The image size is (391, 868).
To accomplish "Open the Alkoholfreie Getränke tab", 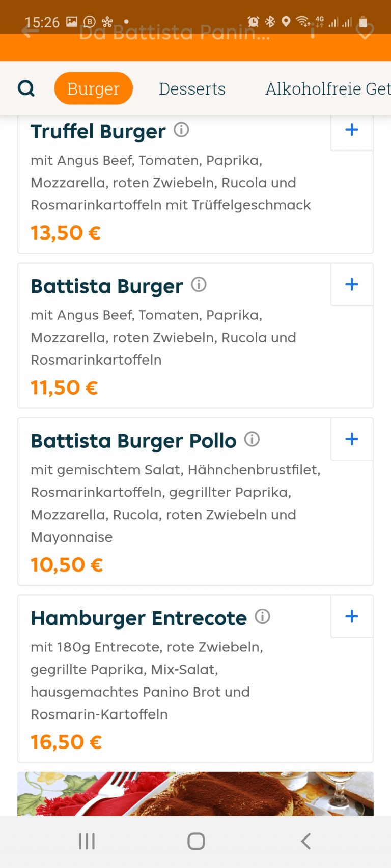I will pyautogui.click(x=328, y=88).
